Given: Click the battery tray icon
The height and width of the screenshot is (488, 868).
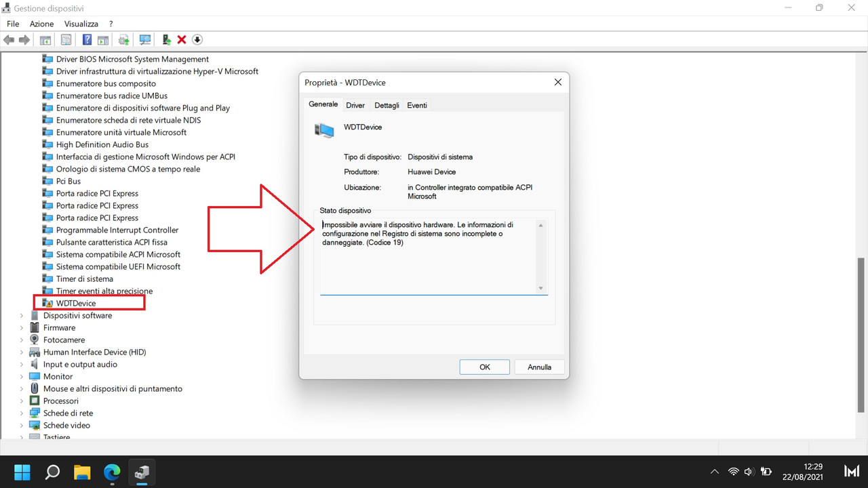Looking at the screenshot, I should [766, 472].
